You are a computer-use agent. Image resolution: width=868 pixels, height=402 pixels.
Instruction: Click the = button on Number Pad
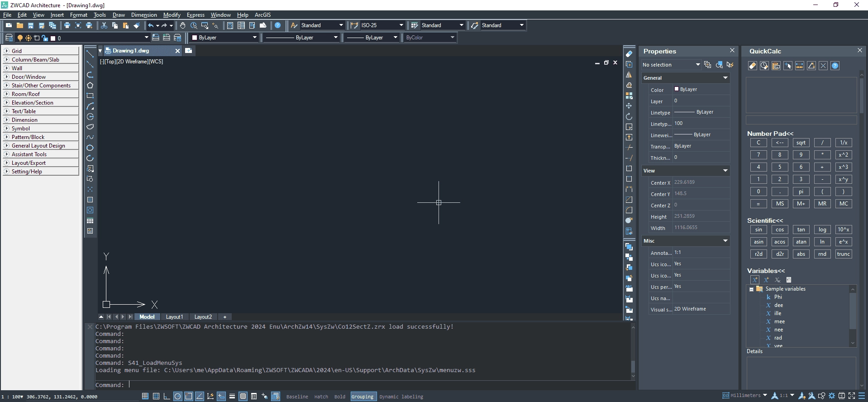[758, 204]
